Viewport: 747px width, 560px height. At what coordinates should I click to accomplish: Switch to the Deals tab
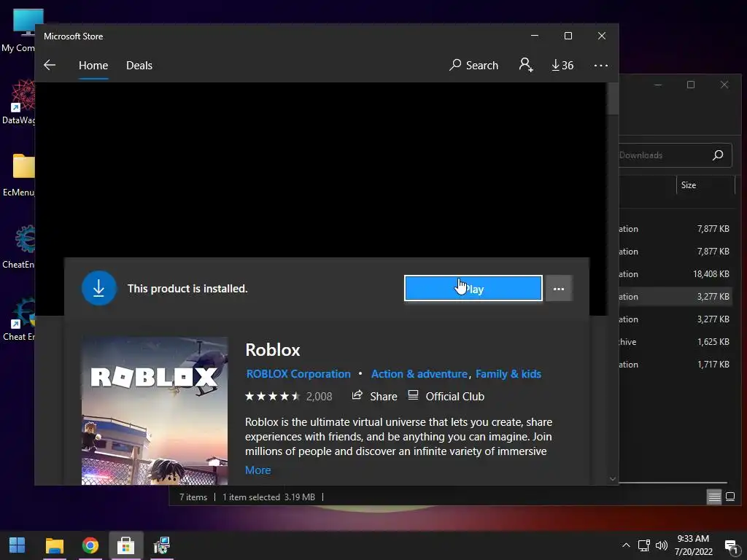(x=139, y=65)
